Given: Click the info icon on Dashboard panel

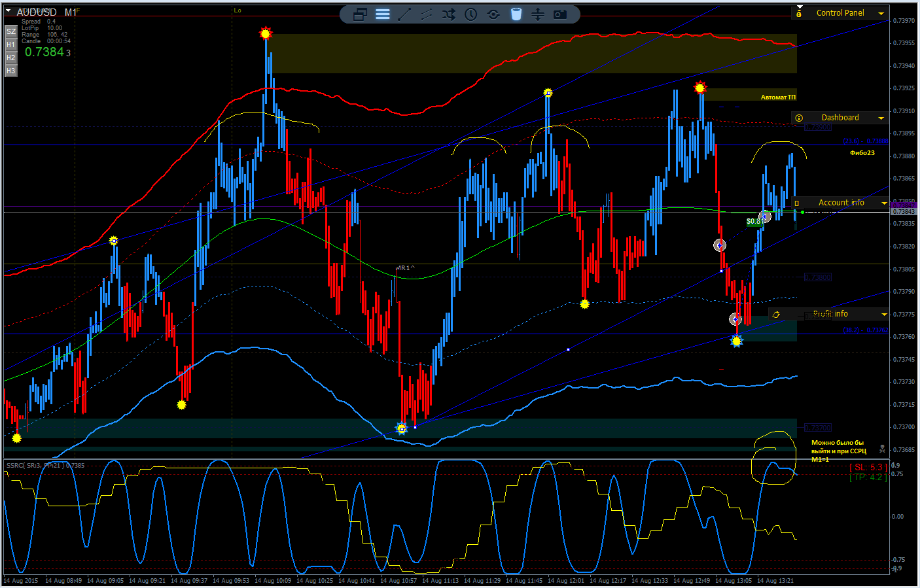Looking at the screenshot, I should pyautogui.click(x=799, y=118).
